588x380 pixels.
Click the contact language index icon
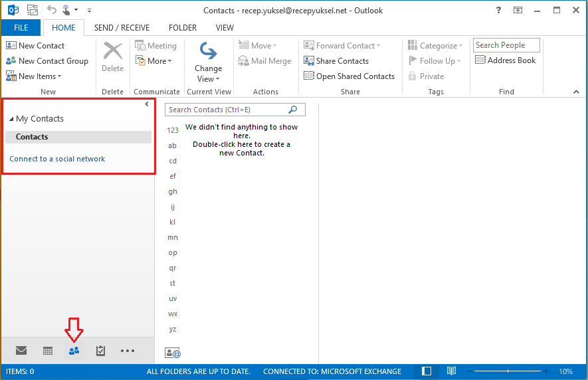click(173, 353)
